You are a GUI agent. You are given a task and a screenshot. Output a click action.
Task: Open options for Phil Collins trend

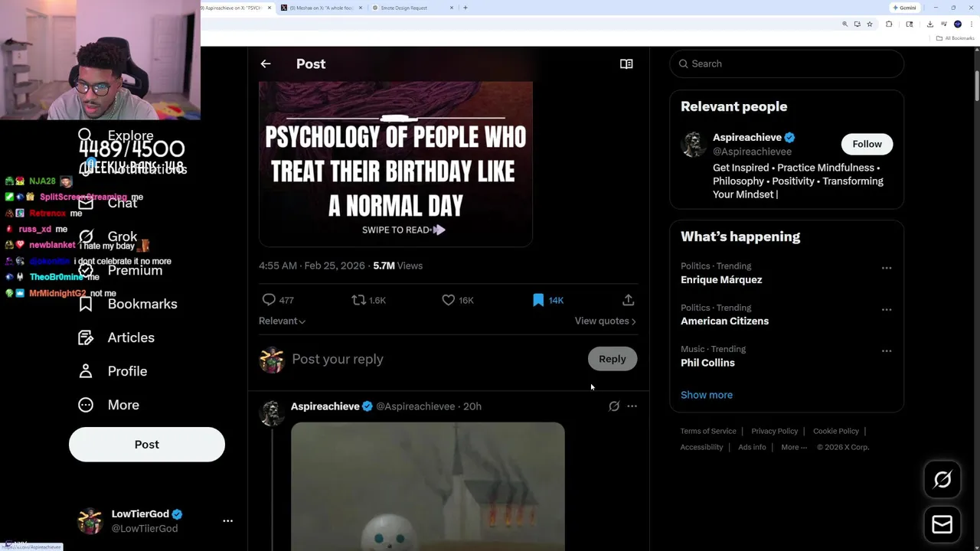(887, 350)
